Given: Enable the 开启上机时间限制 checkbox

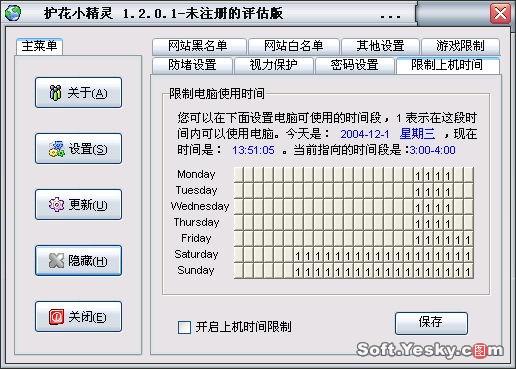Looking at the screenshot, I should tap(184, 327).
